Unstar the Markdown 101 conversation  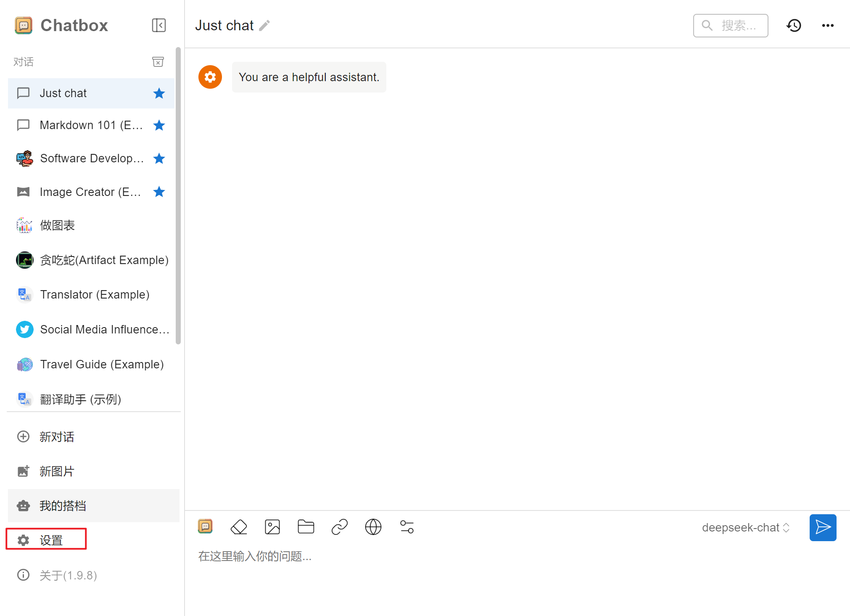pos(159,125)
